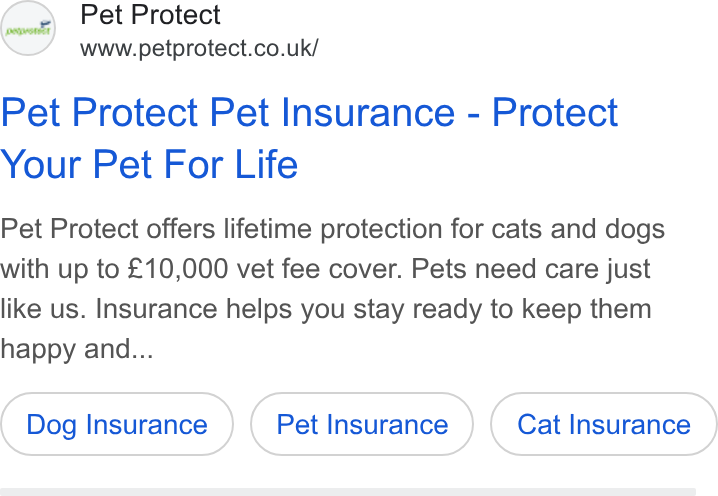Screen dimensions: 718x496
Task: Click the word 'Cat' in the last chip
Action: pos(538,424)
